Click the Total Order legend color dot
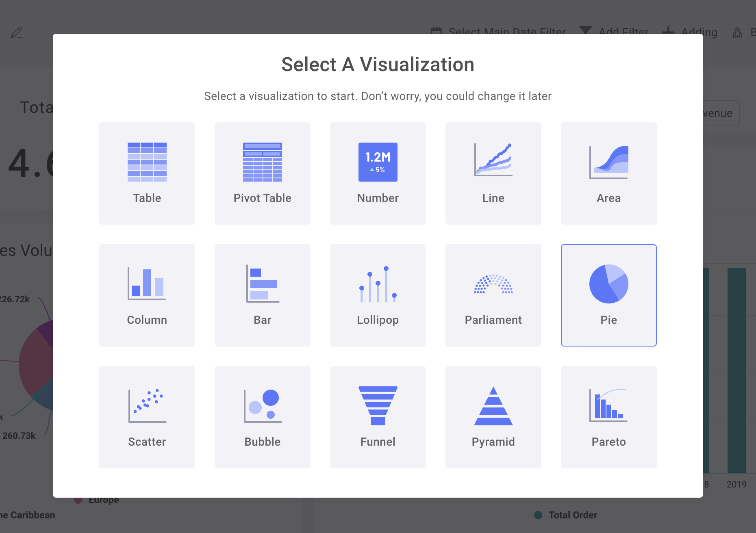The image size is (756, 533). pyautogui.click(x=538, y=514)
